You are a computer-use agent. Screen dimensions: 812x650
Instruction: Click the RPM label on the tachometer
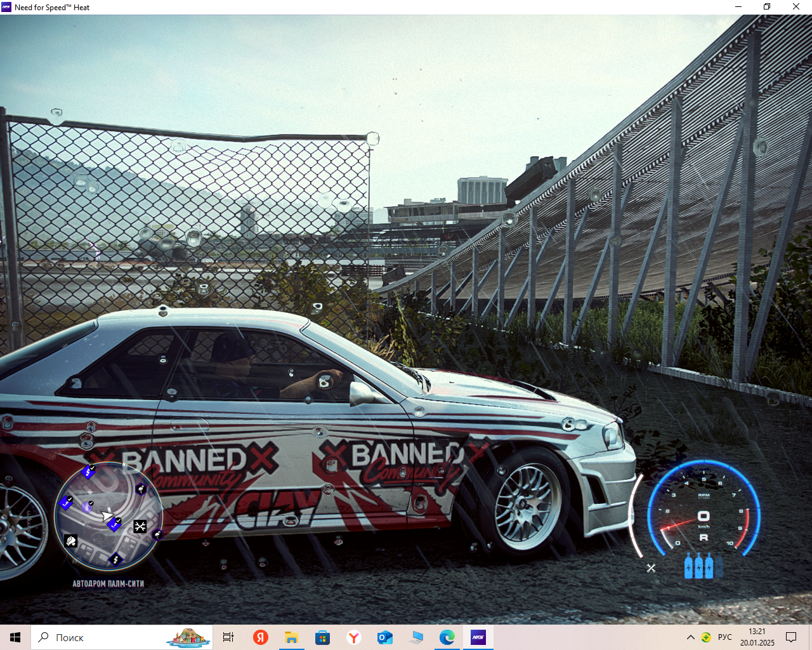704,495
